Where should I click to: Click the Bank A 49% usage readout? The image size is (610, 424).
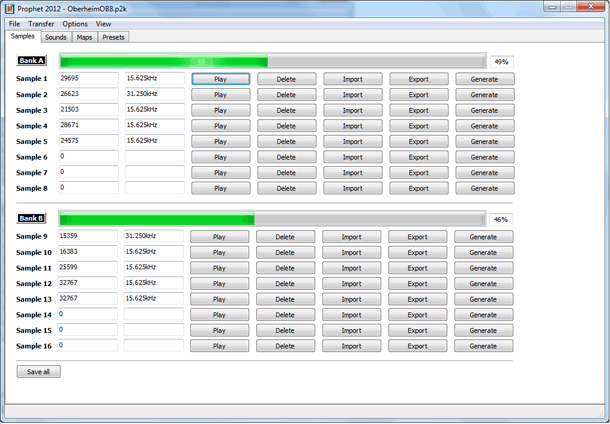(501, 62)
